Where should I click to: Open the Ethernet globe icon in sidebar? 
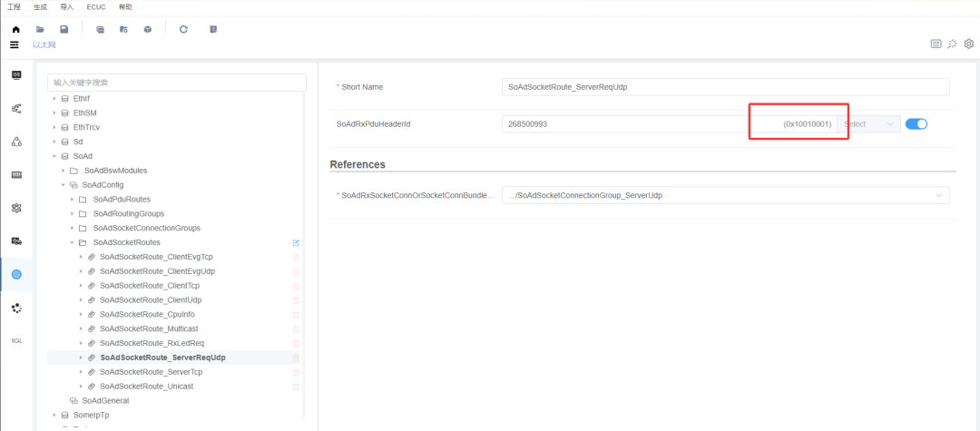click(x=17, y=274)
